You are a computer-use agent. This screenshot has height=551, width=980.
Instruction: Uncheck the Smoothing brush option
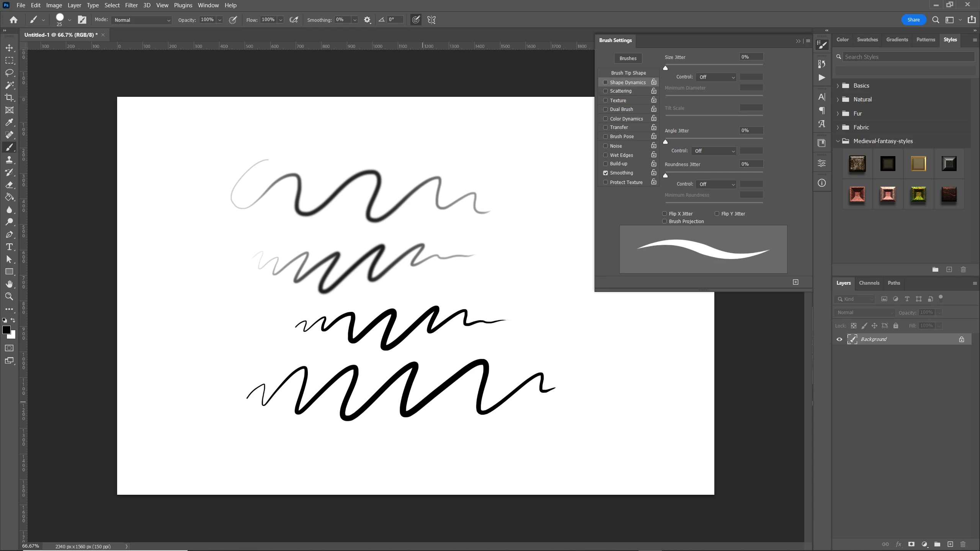tap(605, 173)
